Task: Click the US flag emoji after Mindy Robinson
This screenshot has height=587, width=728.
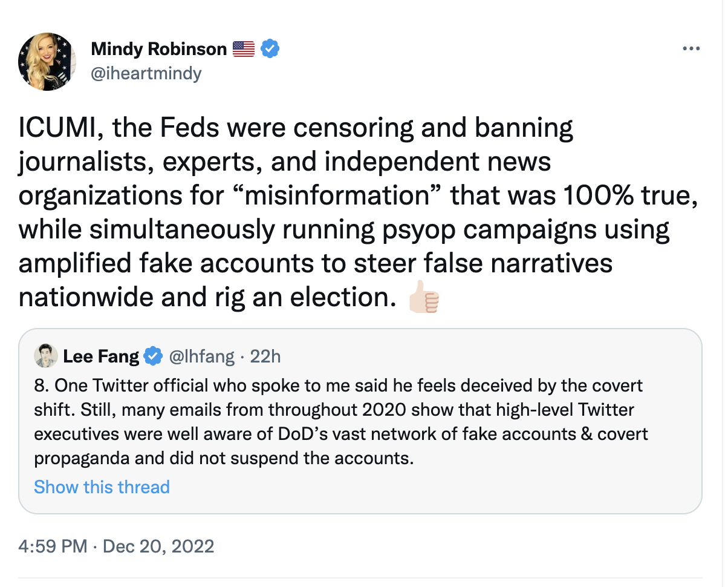Action: point(244,49)
